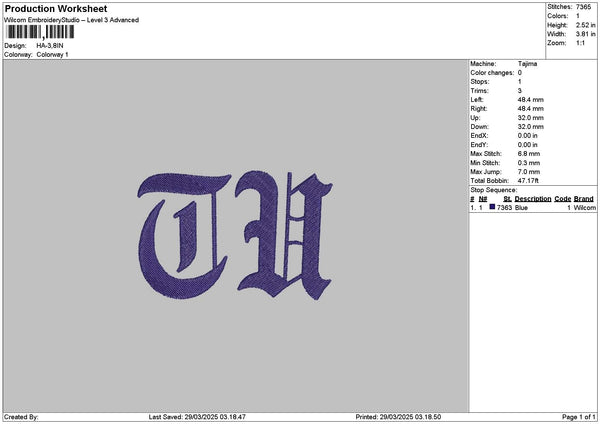Click the Colorway 1 value

[x=52, y=54]
